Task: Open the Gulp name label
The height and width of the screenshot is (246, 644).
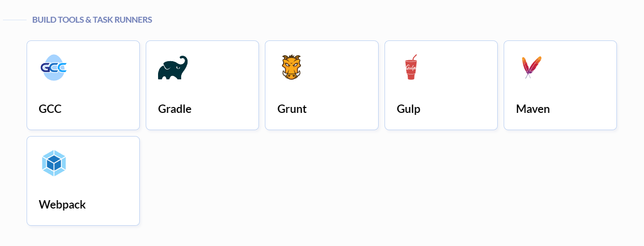Action: click(409, 109)
